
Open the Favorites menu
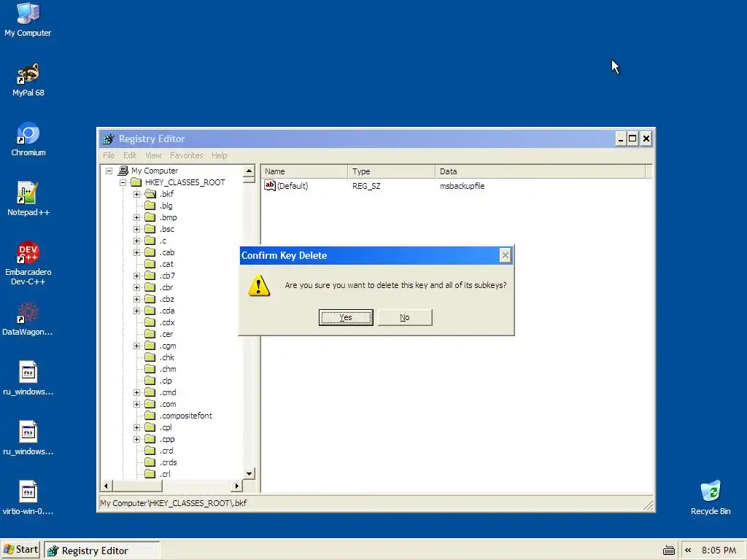point(186,155)
